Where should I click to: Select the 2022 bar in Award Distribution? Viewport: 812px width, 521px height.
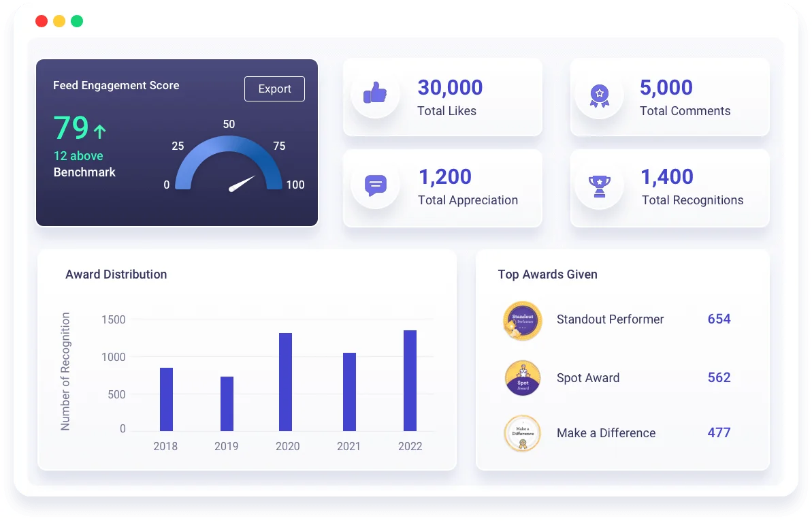click(410, 381)
